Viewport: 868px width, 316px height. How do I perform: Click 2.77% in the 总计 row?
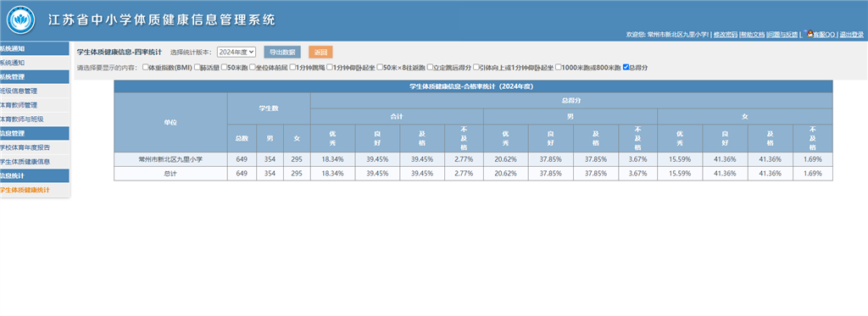coord(464,173)
